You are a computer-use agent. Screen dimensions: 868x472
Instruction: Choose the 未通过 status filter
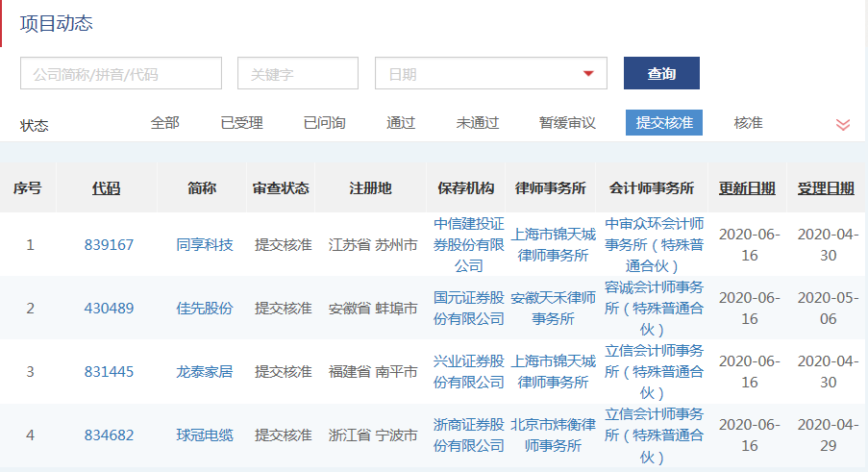pos(478,123)
